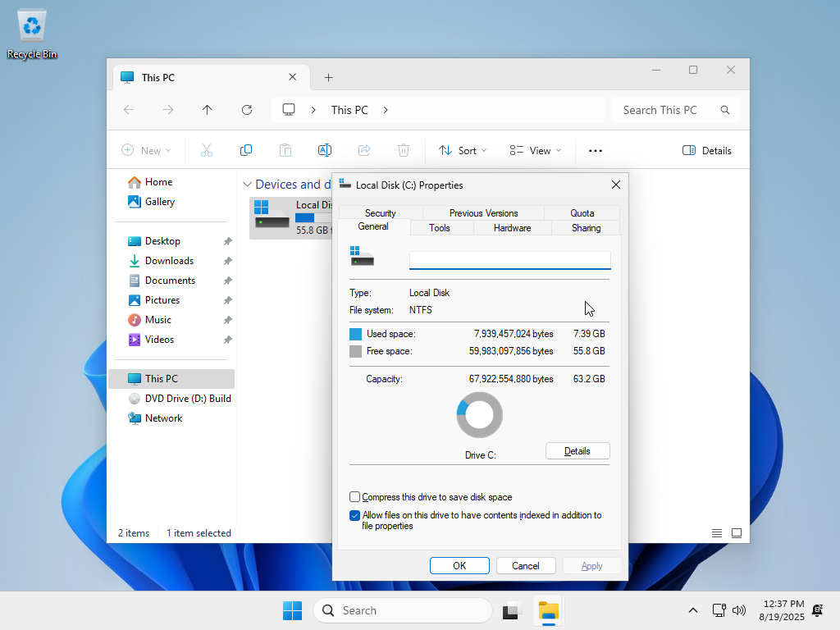Switch to the Tools tab

440,228
